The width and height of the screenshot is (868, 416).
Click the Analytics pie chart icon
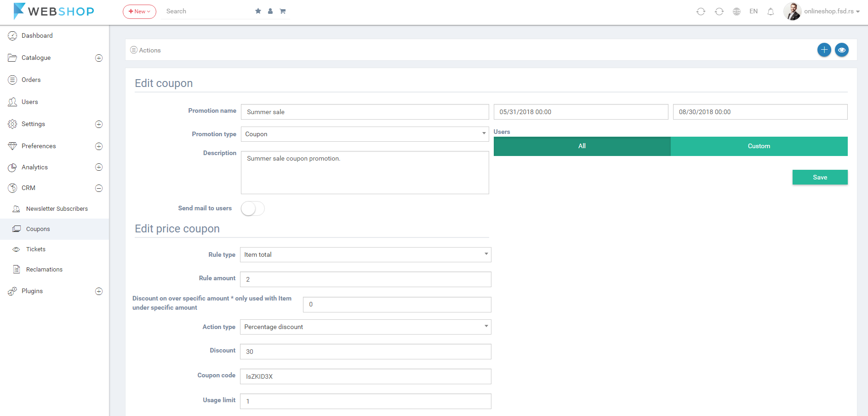pyautogui.click(x=12, y=168)
